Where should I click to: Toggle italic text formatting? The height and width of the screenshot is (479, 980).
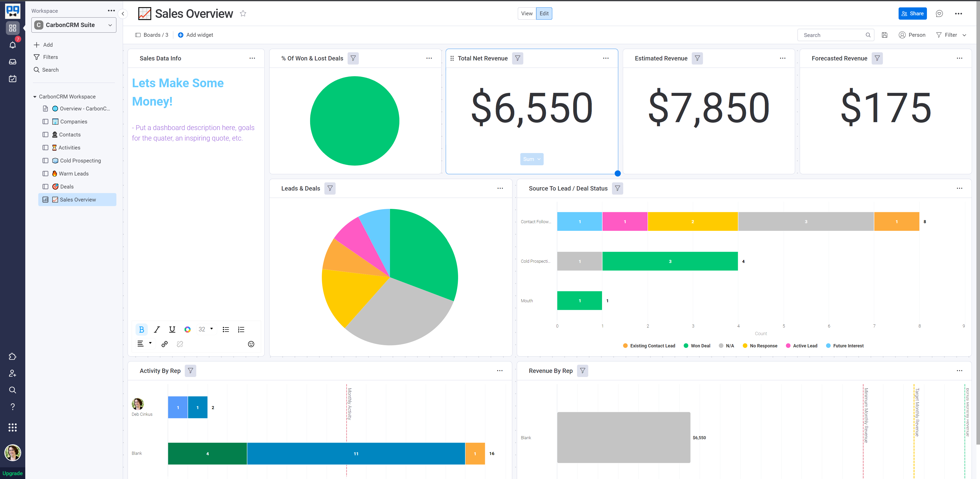tap(157, 330)
